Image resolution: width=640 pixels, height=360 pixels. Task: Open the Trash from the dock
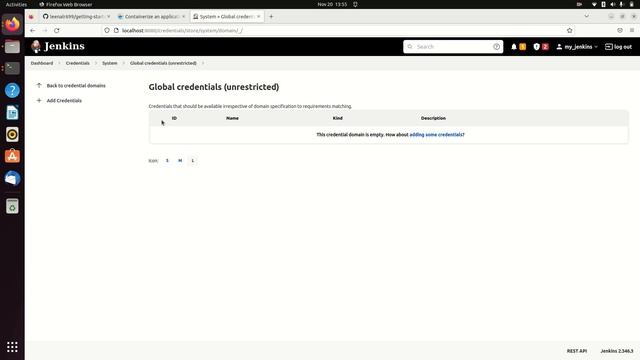pos(12,206)
